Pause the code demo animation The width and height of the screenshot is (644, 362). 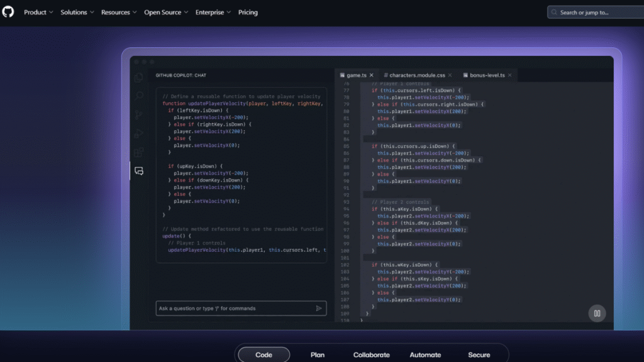click(x=596, y=312)
